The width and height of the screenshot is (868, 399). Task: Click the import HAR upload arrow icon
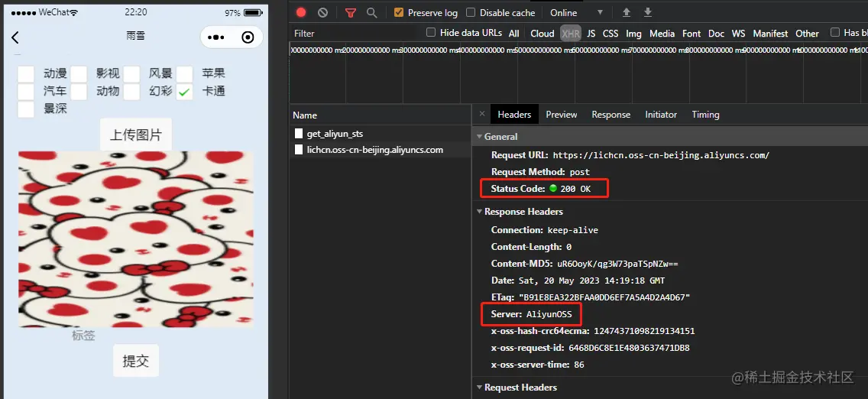click(x=627, y=12)
